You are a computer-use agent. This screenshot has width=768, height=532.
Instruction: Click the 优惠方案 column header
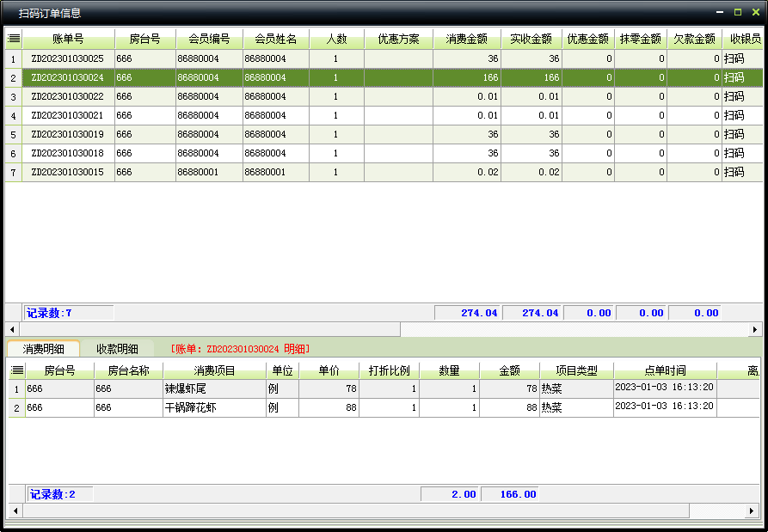(399, 39)
